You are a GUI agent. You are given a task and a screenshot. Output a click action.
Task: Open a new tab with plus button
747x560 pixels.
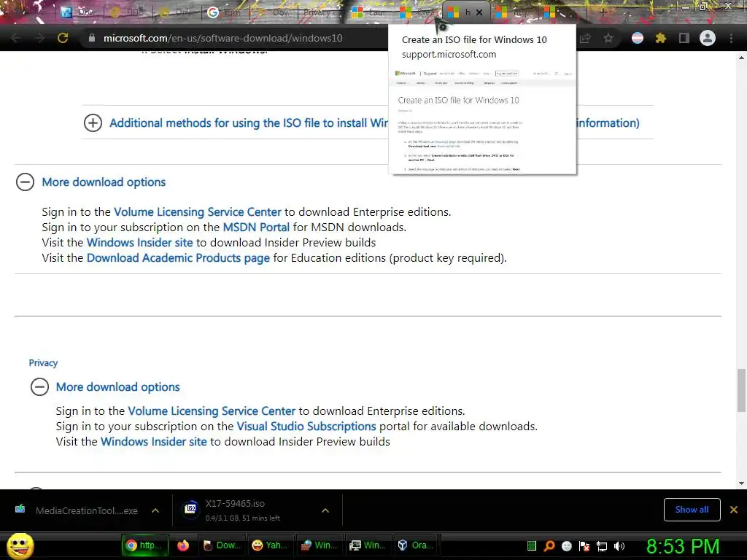[x=603, y=13]
